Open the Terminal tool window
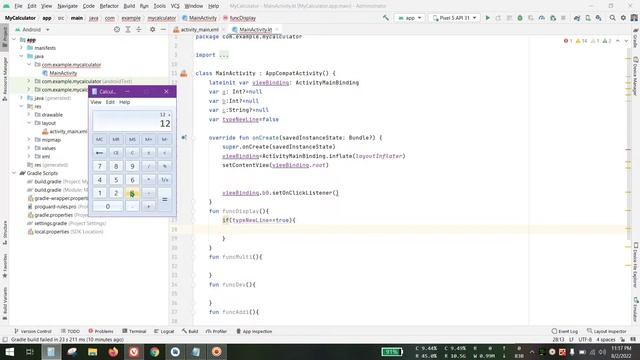Screen dimensions: 640x360 pyautogui.click(x=134, y=331)
